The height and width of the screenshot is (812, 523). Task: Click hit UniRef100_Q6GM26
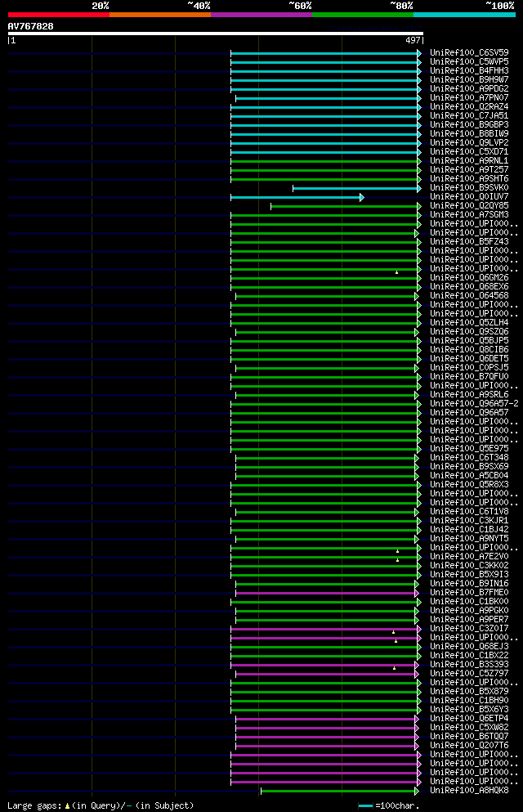[469, 277]
